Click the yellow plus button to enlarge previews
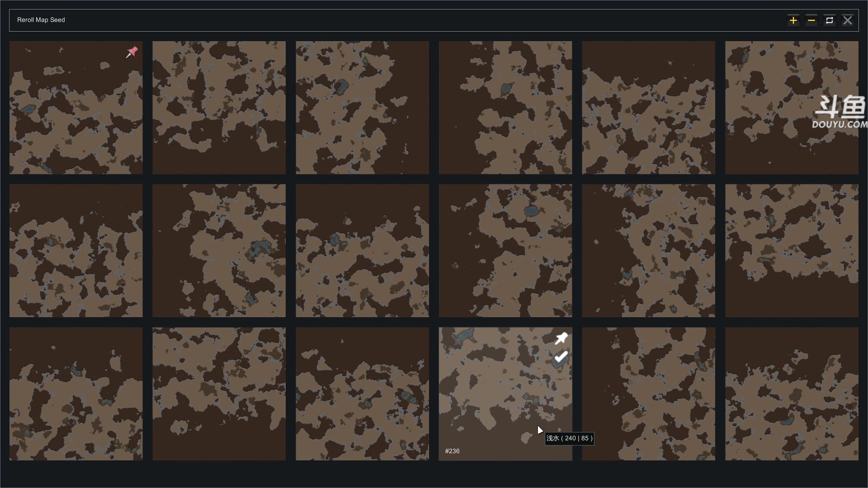Viewport: 868px width, 488px height. [x=793, y=20]
